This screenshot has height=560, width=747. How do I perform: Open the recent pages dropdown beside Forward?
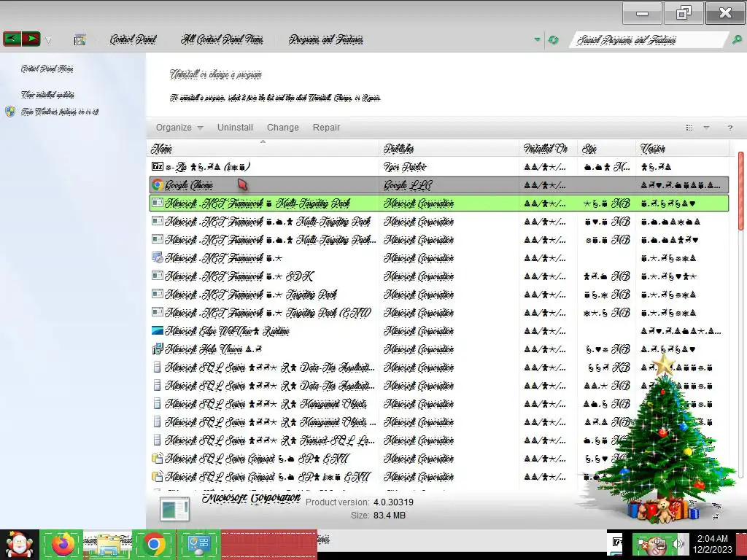click(48, 40)
